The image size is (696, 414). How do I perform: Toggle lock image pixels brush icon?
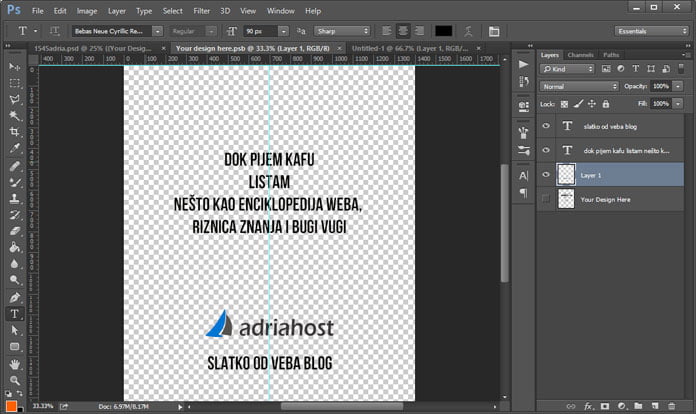[x=578, y=104]
